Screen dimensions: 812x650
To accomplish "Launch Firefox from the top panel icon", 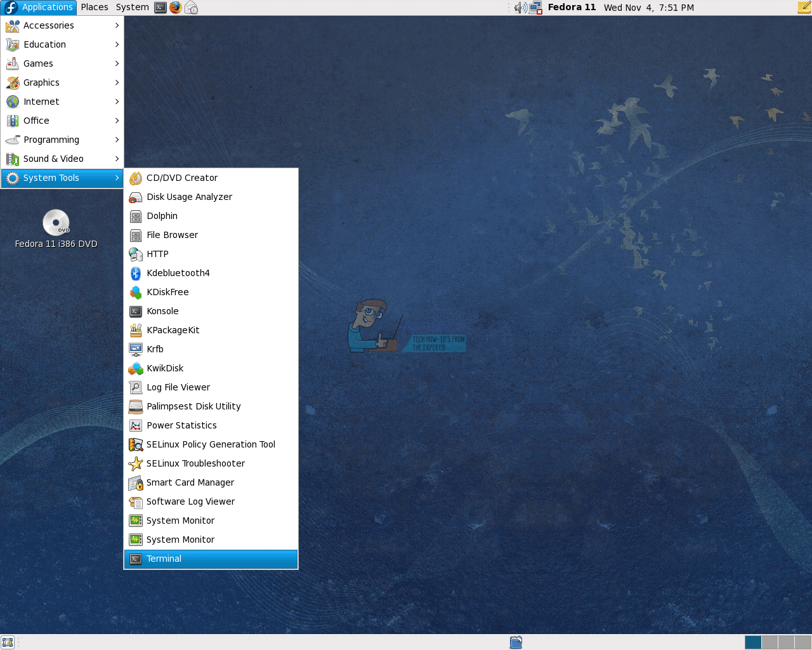I will point(176,8).
